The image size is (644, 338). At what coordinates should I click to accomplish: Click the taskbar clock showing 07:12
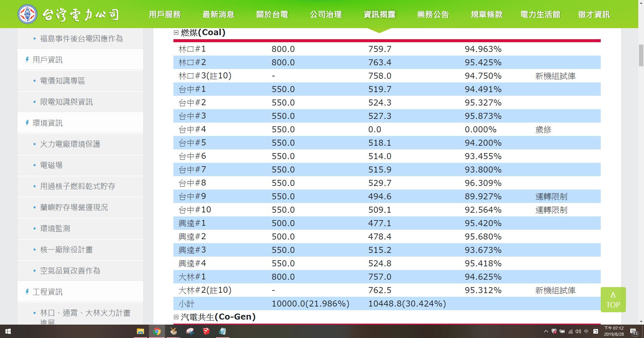pos(614,331)
